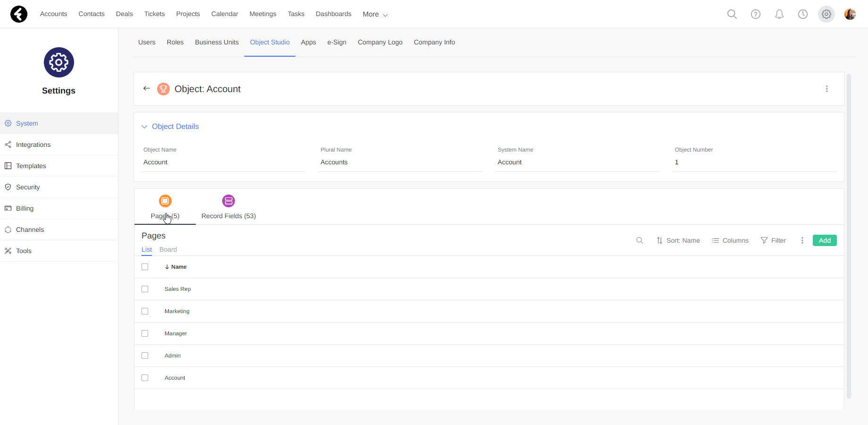Check the Sales Rep row checkbox

145,289
